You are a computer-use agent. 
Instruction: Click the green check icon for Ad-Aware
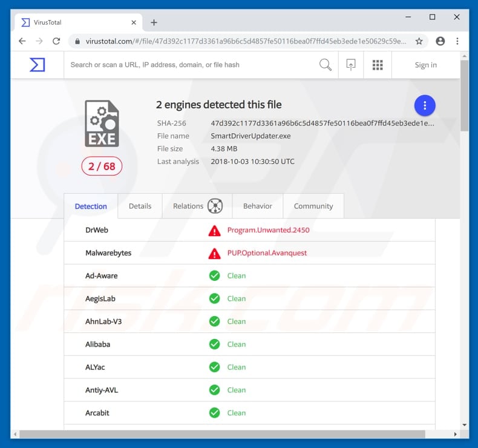coord(214,275)
